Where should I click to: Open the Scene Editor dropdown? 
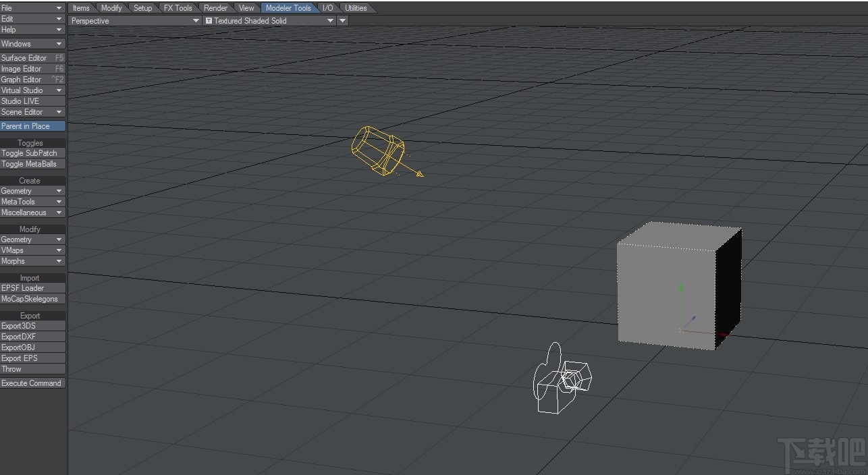pos(32,111)
